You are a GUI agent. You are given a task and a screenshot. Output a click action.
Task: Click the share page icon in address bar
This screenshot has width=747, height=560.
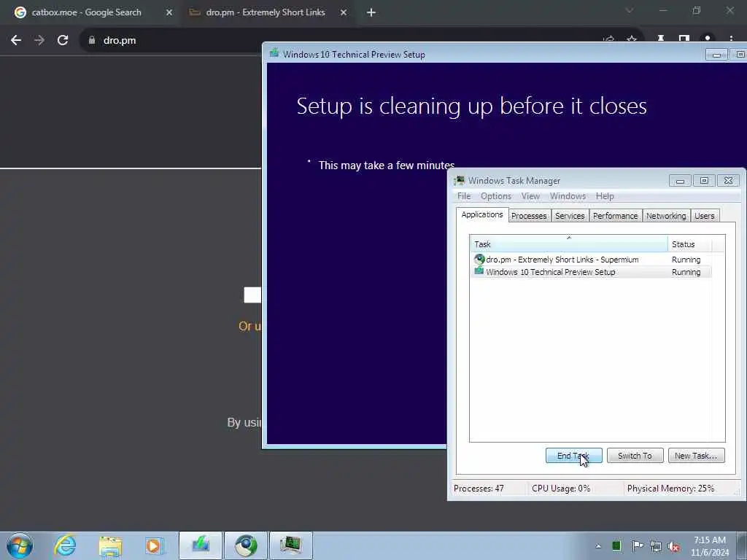click(x=608, y=39)
